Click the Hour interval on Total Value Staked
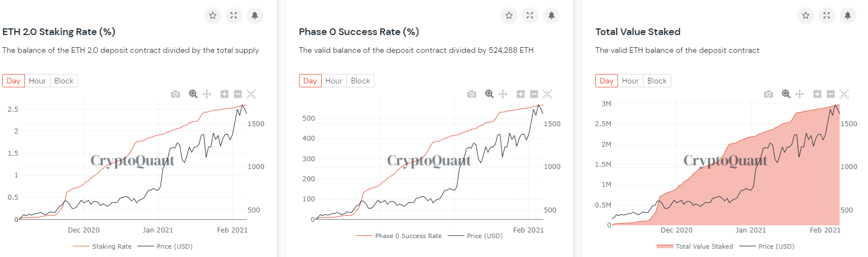 click(630, 81)
